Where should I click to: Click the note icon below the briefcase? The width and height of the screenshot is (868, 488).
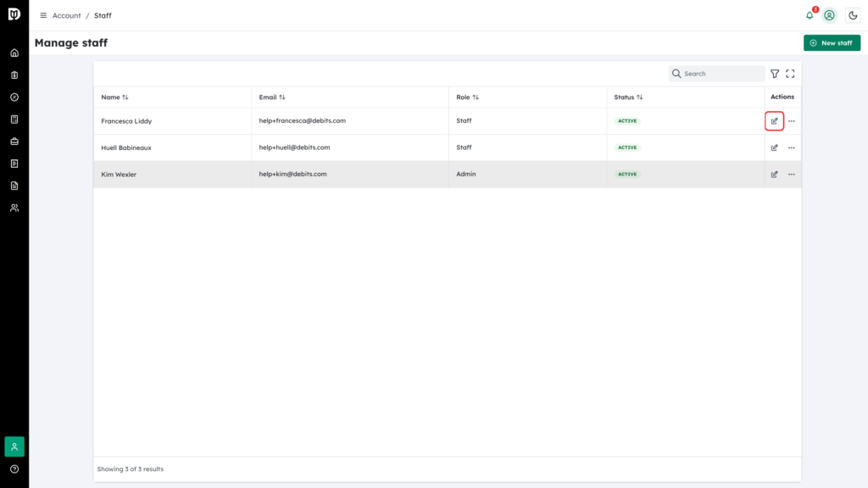tap(14, 164)
